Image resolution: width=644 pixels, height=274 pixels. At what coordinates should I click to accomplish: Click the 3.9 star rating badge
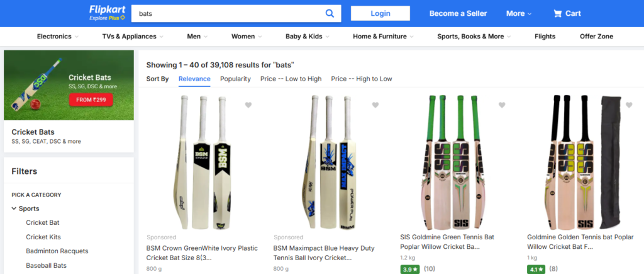411,269
